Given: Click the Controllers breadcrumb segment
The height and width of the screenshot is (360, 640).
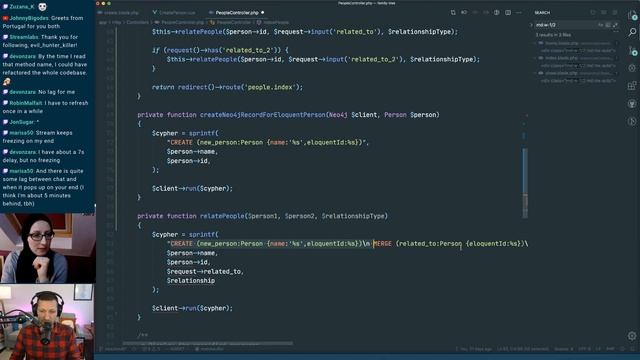Looking at the screenshot, I should 138,22.
